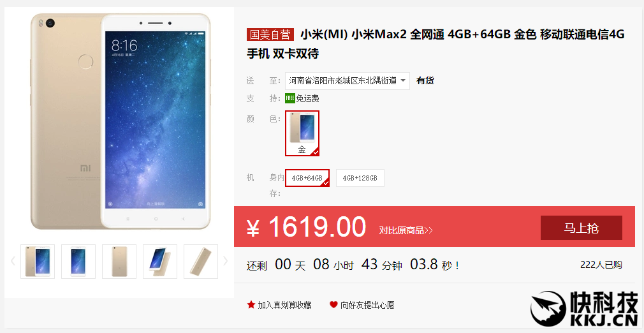Viewport: 644px width, 333px height.
Task: Click the 马上抢 buy now button
Action: click(x=581, y=228)
